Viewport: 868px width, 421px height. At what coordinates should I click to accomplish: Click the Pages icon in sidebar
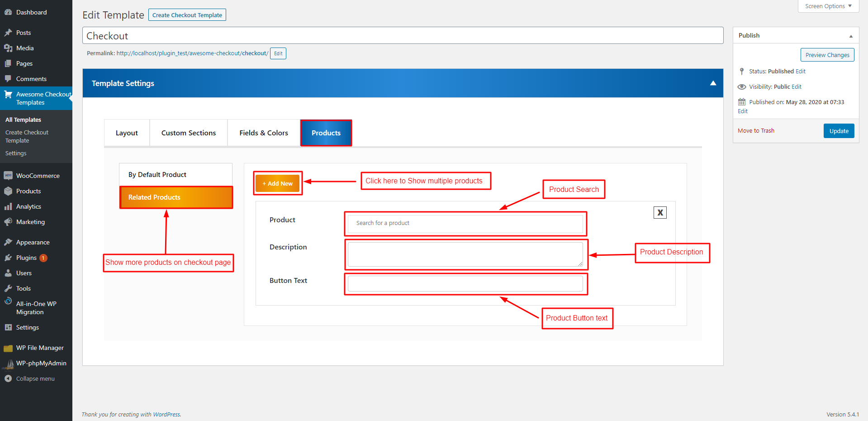click(8, 63)
